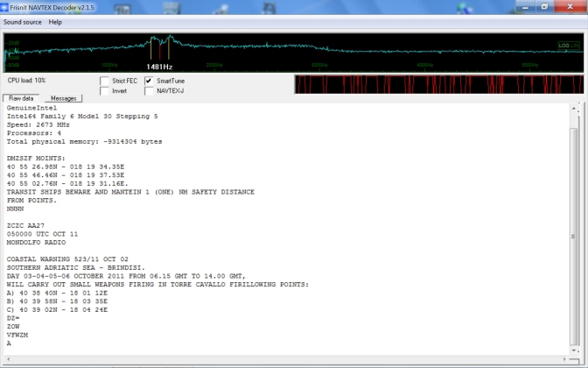Click the Frisnit NAVTEX Decoder title bar icon
The image size is (588, 368).
(x=6, y=6)
